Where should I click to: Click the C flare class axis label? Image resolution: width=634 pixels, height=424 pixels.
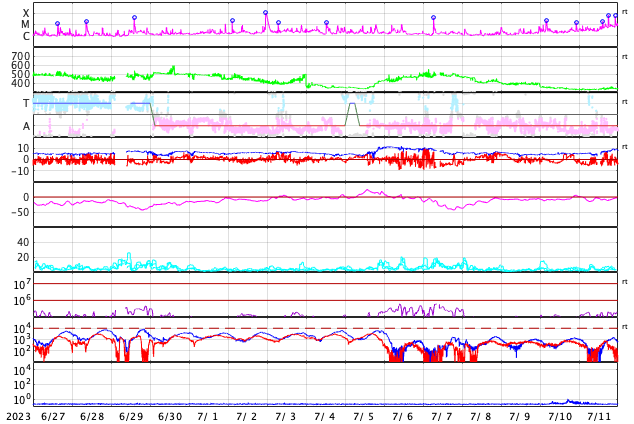(x=26, y=36)
